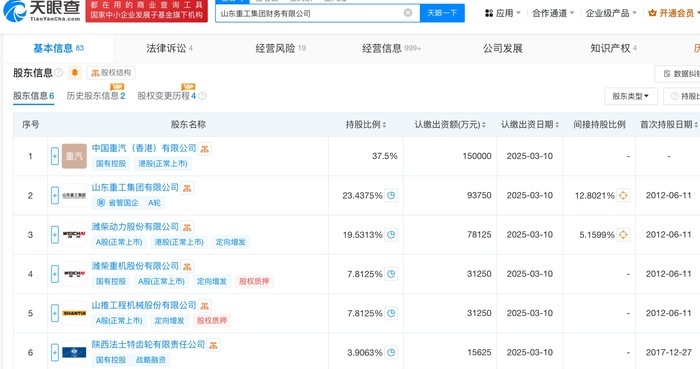The image size is (700, 369).
Task: Click the 股权质押 tag in 潍柴重机 row
Action: click(x=254, y=282)
